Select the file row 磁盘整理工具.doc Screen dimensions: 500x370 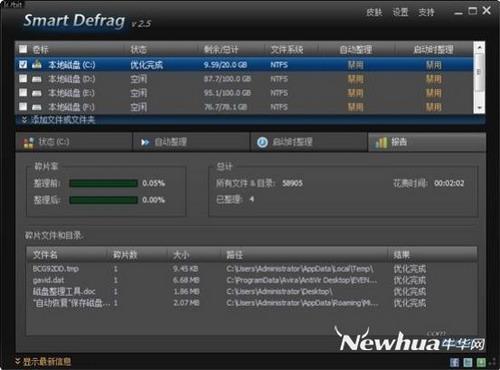(x=252, y=291)
